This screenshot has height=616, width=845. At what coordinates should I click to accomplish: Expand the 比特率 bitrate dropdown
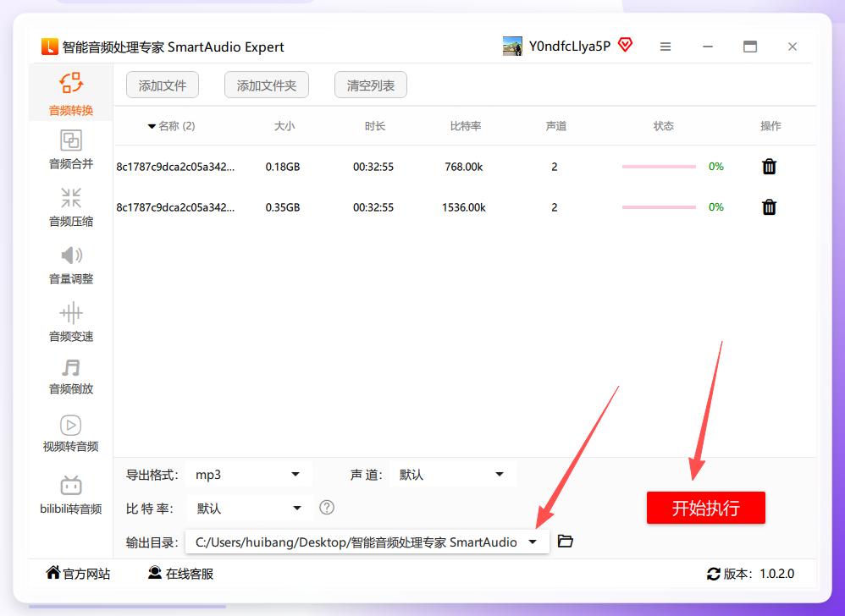[250, 508]
